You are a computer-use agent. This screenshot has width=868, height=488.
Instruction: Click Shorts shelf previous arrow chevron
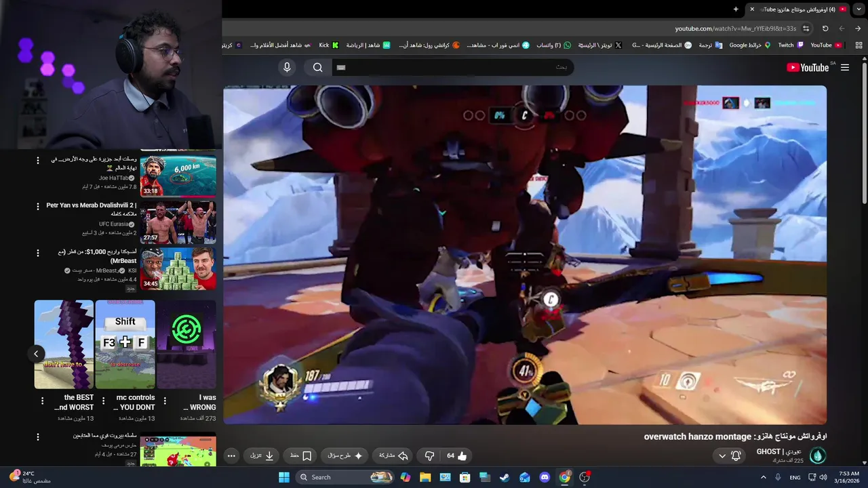click(36, 353)
